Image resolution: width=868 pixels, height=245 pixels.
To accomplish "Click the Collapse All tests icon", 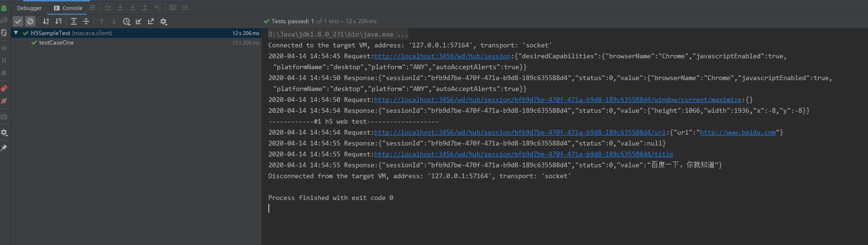I will tap(86, 21).
